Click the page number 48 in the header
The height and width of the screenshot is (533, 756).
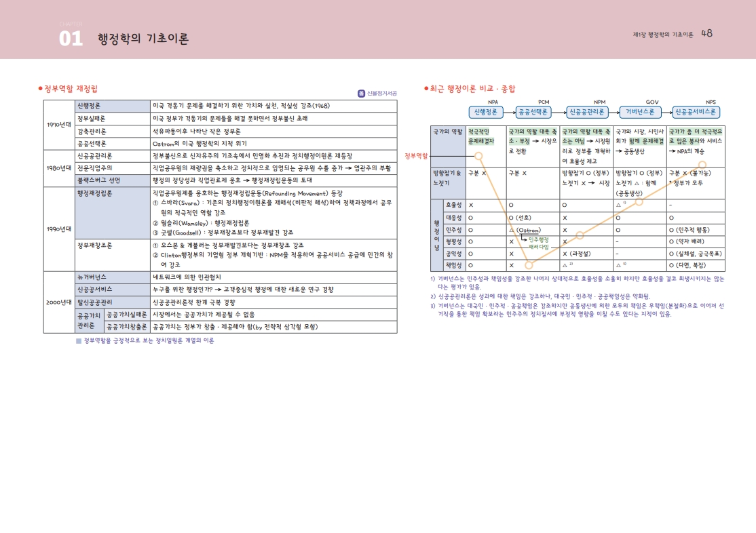(706, 33)
